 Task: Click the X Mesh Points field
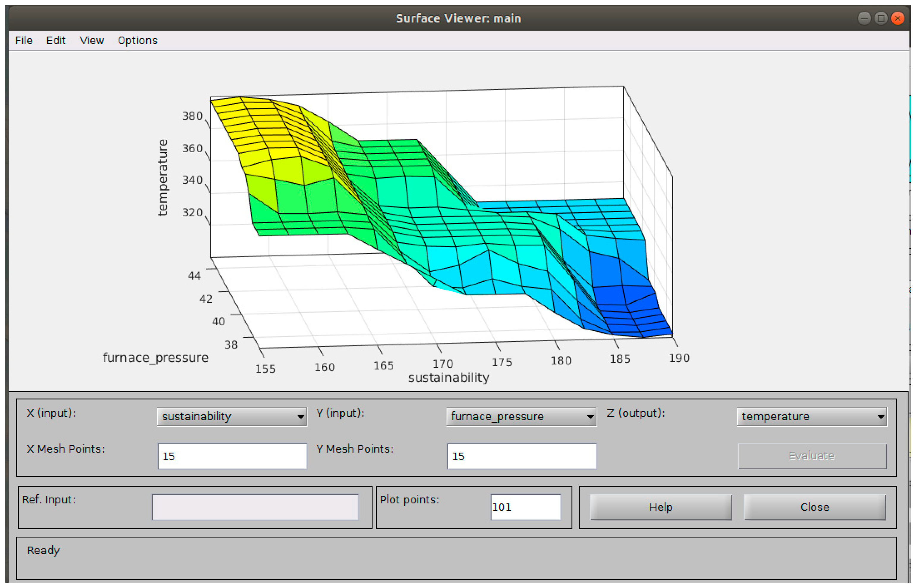point(232,457)
